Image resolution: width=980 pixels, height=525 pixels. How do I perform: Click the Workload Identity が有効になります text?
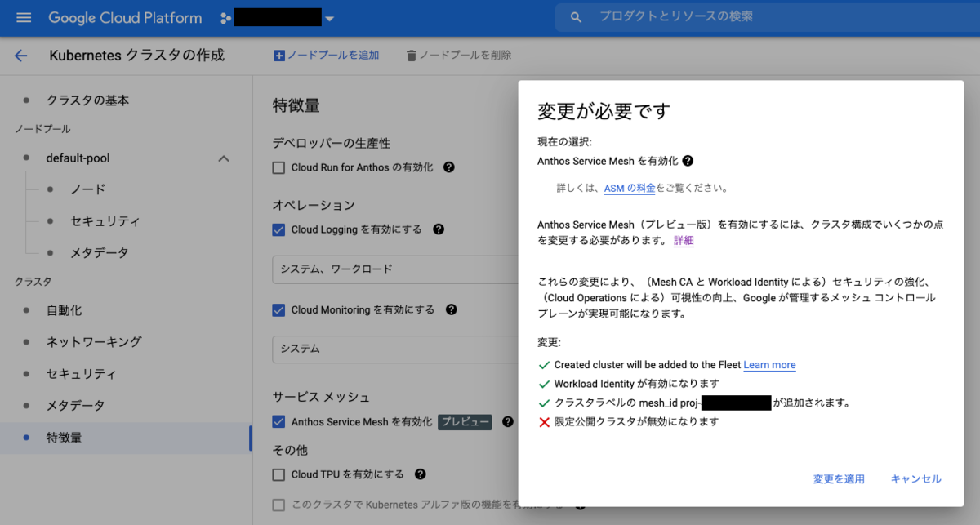pos(636,384)
